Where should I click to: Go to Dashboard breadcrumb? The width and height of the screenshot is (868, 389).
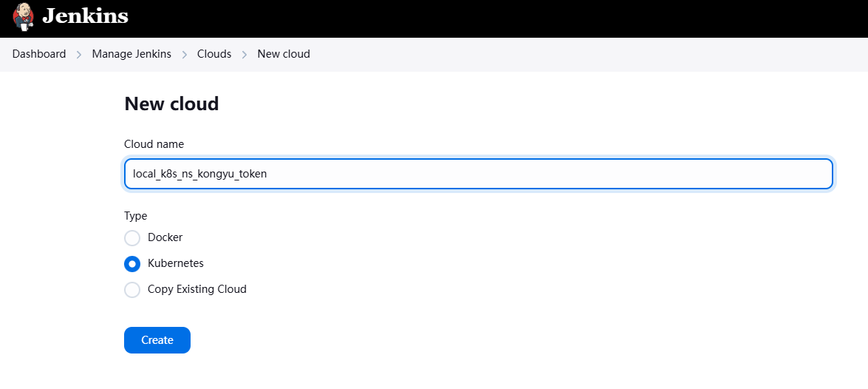click(39, 54)
